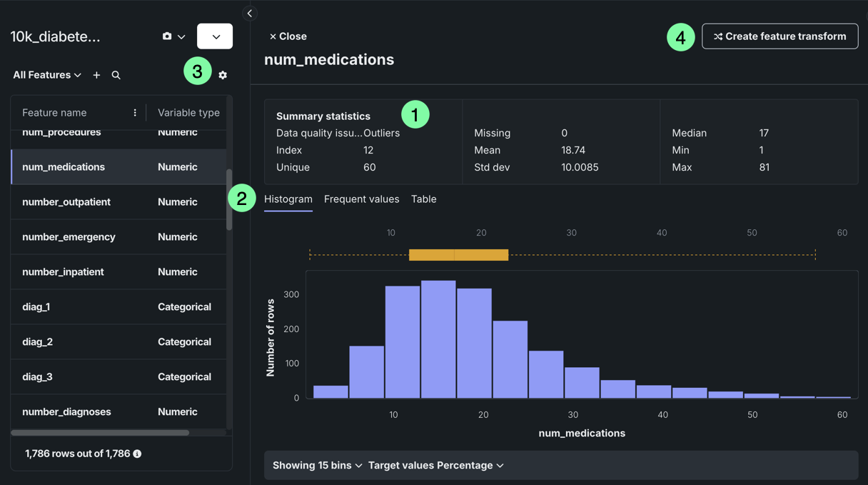Switch to the Frequent values tab
The image size is (868, 485).
361,199
